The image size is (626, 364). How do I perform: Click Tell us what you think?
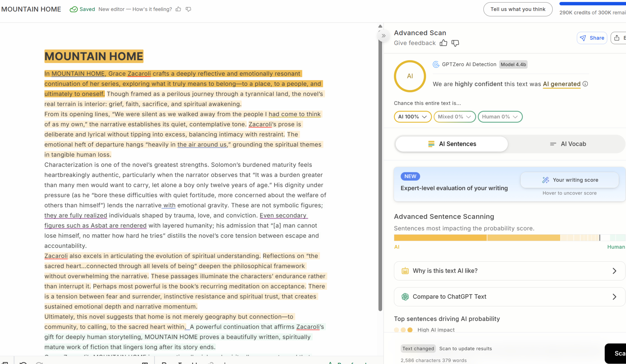coord(518,9)
